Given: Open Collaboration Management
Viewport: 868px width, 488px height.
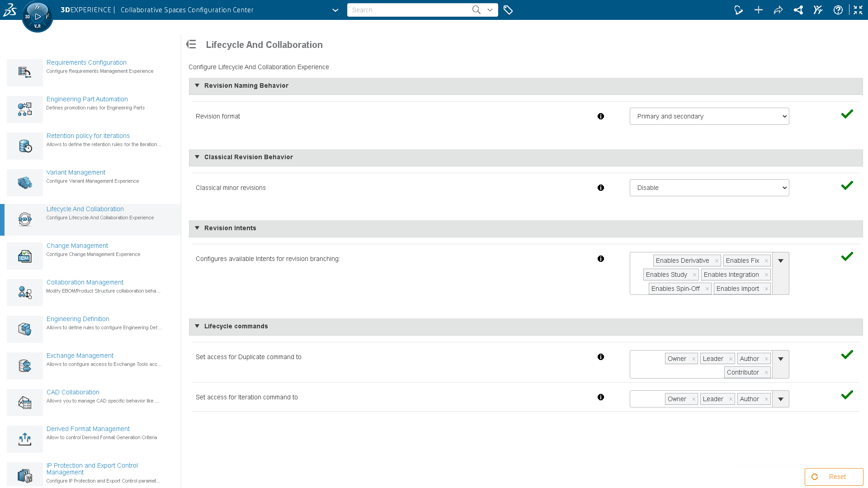Looking at the screenshot, I should (x=85, y=282).
